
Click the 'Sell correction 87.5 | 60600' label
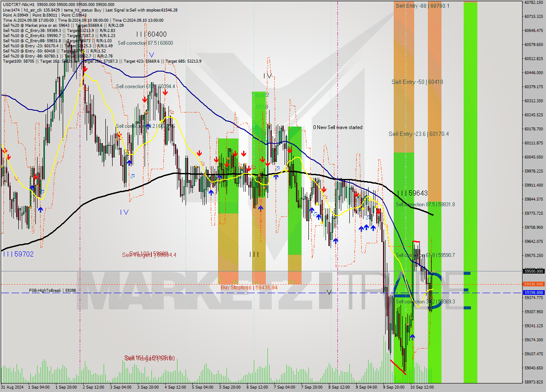[x=145, y=43]
